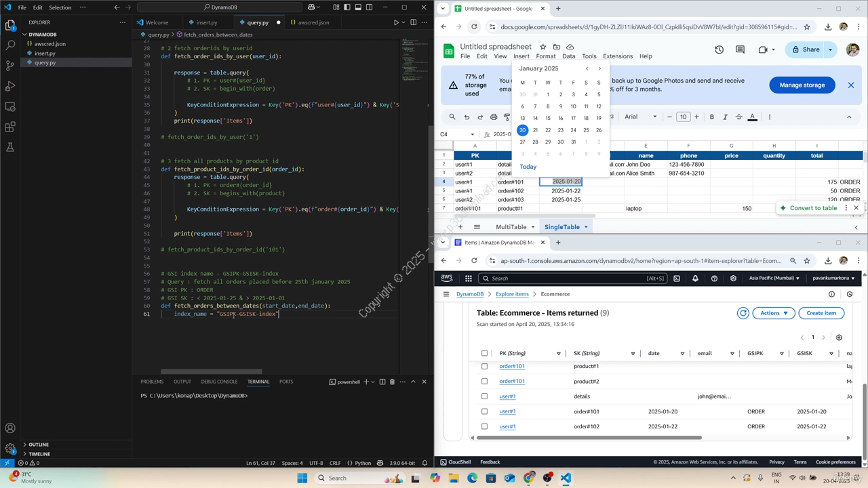Screen dimensions: 868x488
Task: Open the OUTPUT panel tab in VS Code
Action: point(182,382)
